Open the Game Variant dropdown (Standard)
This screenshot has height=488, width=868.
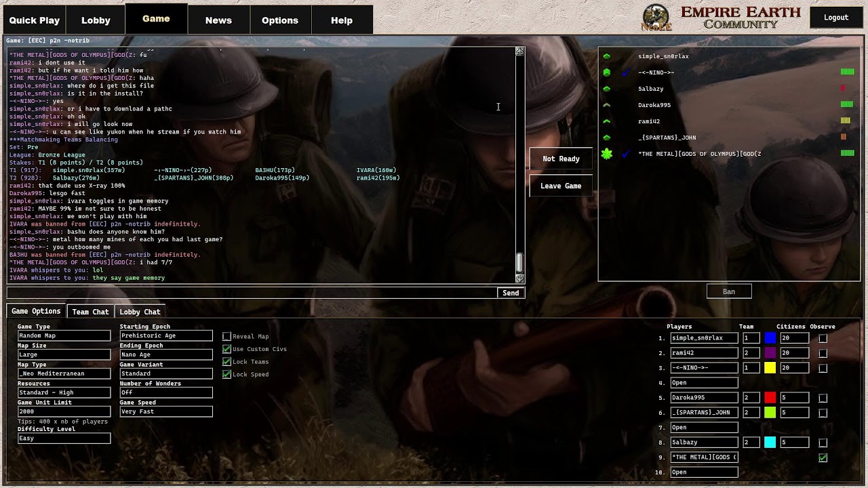click(166, 373)
